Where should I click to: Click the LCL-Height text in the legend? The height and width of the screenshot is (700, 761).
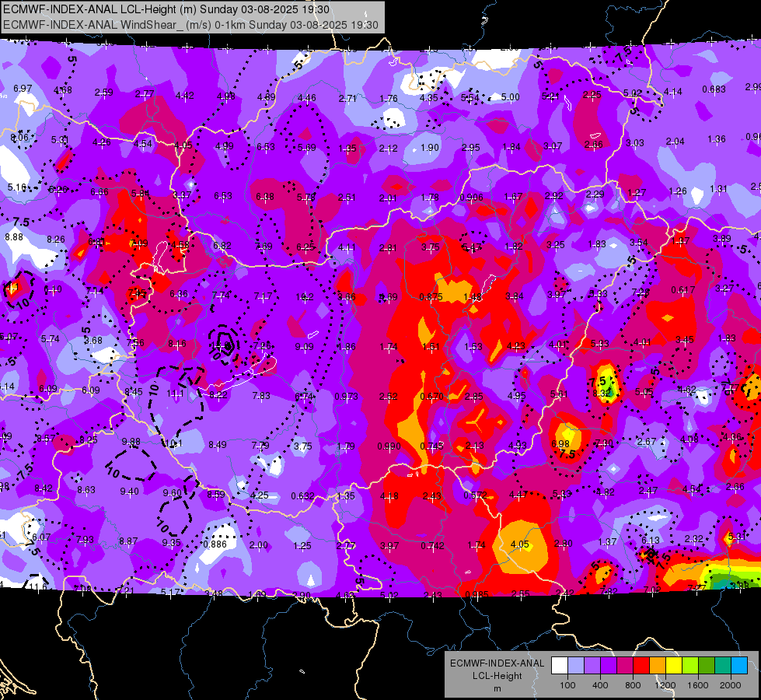(497, 676)
